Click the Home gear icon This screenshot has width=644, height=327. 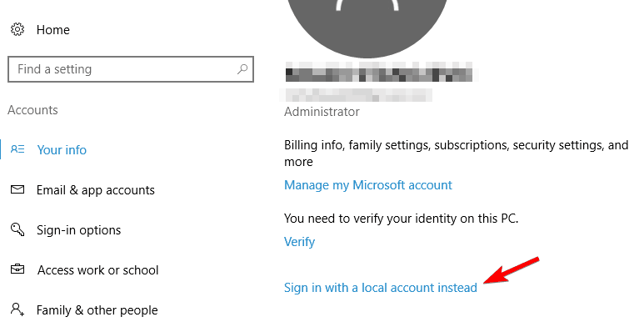(x=17, y=30)
